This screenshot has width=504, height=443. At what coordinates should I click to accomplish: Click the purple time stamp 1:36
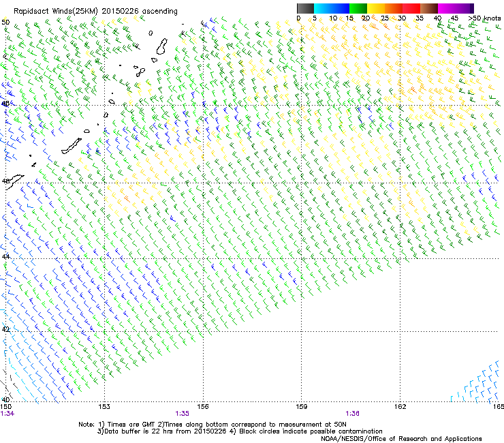[x=353, y=414]
